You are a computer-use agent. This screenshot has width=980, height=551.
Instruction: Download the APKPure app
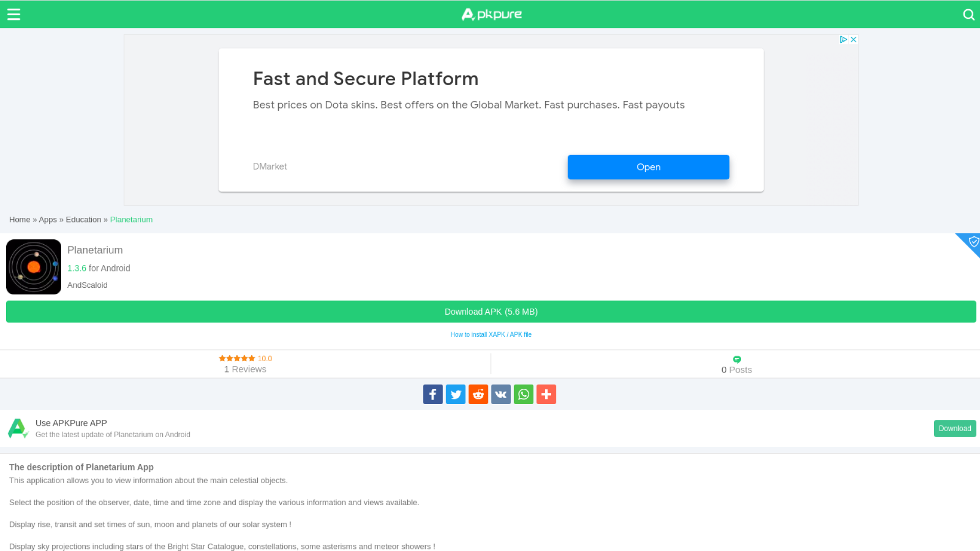954,429
